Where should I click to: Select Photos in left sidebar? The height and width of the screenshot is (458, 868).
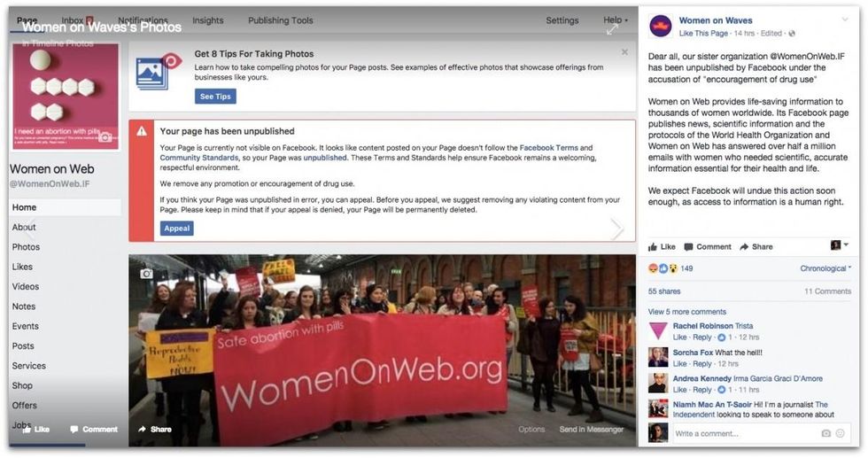tap(26, 247)
